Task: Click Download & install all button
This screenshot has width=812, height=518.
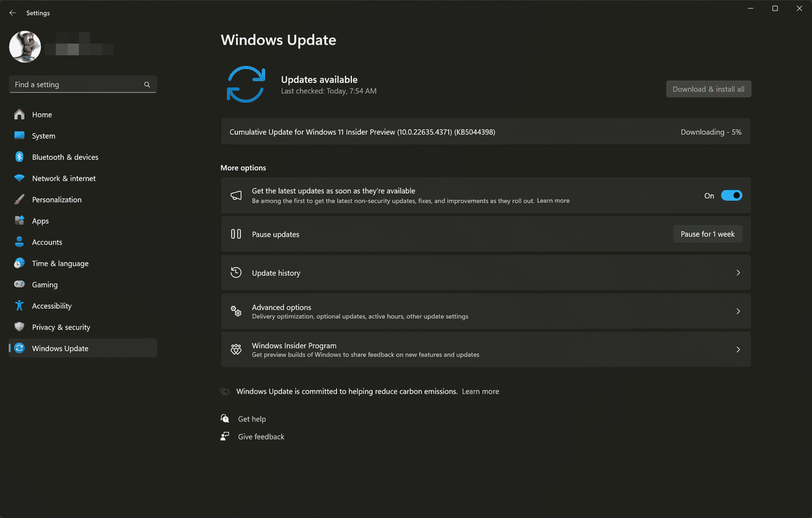Action: (708, 89)
